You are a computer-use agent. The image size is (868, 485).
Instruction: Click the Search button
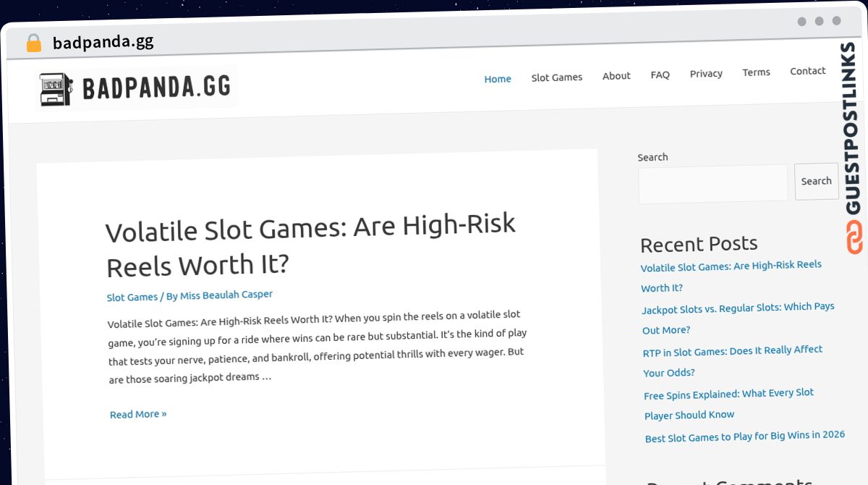816,181
